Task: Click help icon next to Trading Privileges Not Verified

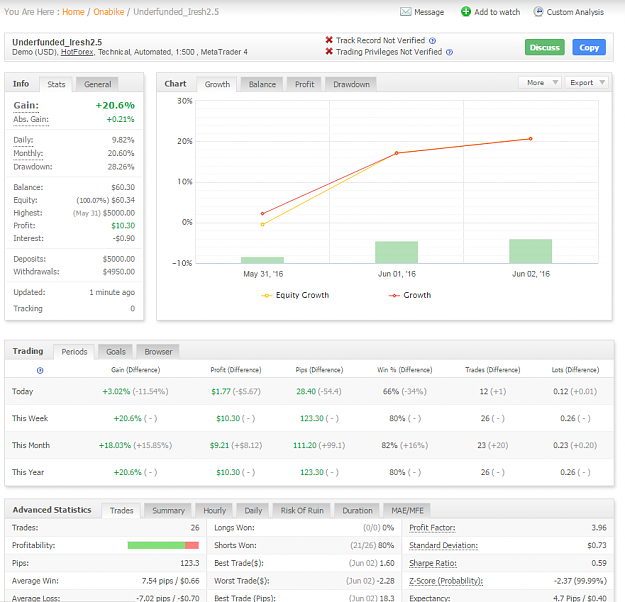Action: (449, 52)
